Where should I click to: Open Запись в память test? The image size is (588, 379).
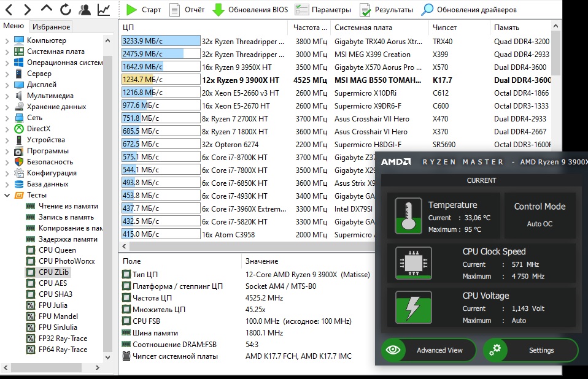coord(66,217)
